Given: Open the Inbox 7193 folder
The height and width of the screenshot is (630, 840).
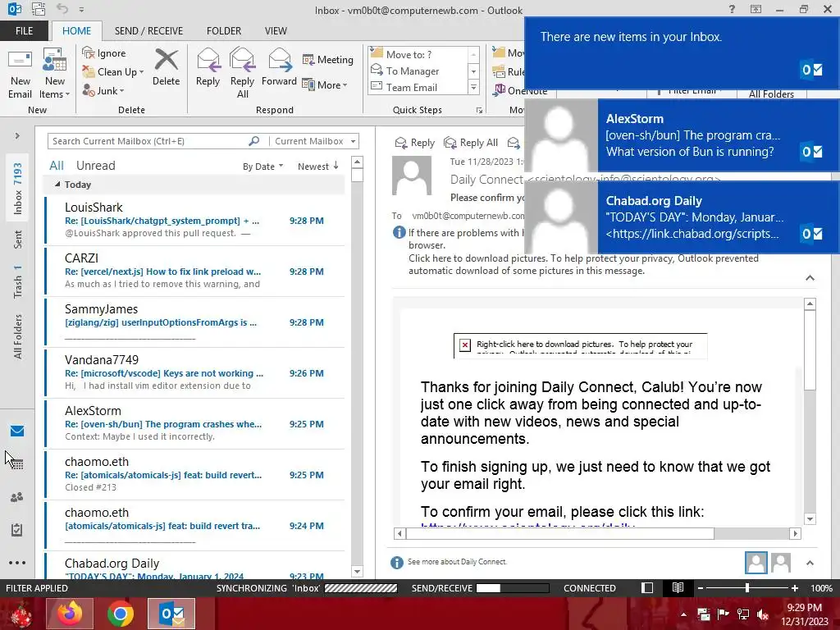Looking at the screenshot, I should 18,189.
